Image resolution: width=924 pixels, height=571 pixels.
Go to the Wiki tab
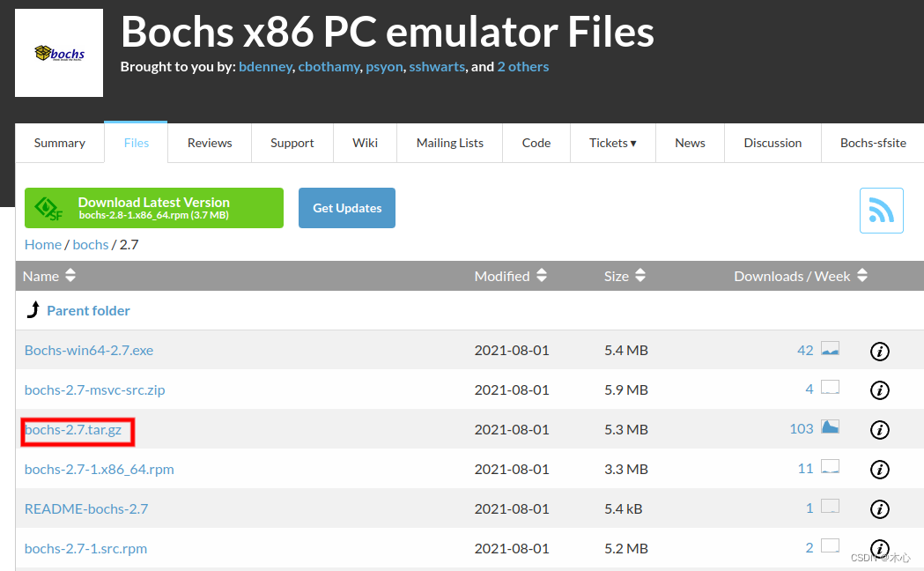(366, 143)
